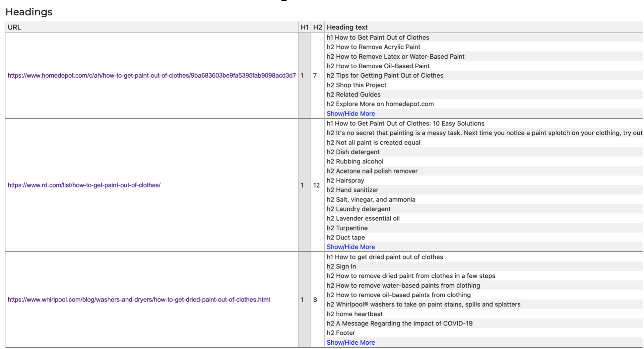The image size is (644, 349).
Task: Click the URL column header
Action: pyautogui.click(x=14, y=27)
